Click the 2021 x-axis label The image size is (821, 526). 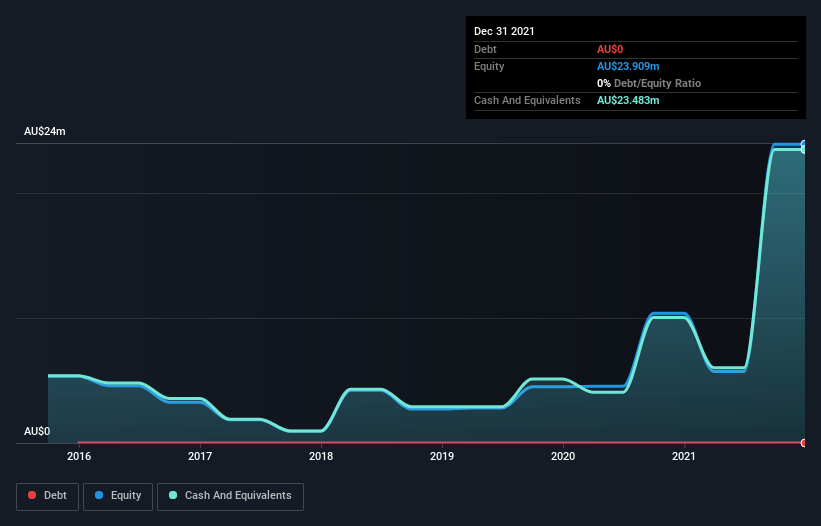point(684,456)
